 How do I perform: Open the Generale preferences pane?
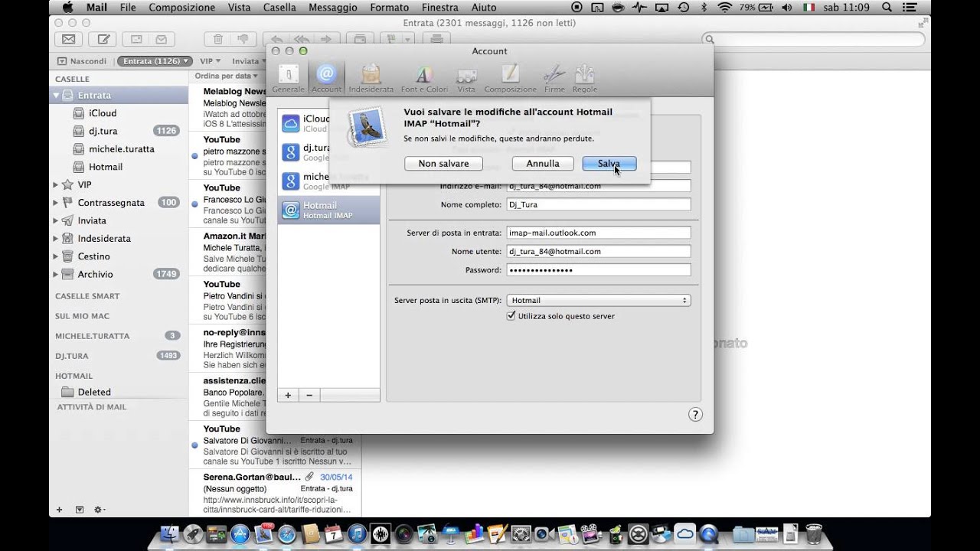click(288, 79)
